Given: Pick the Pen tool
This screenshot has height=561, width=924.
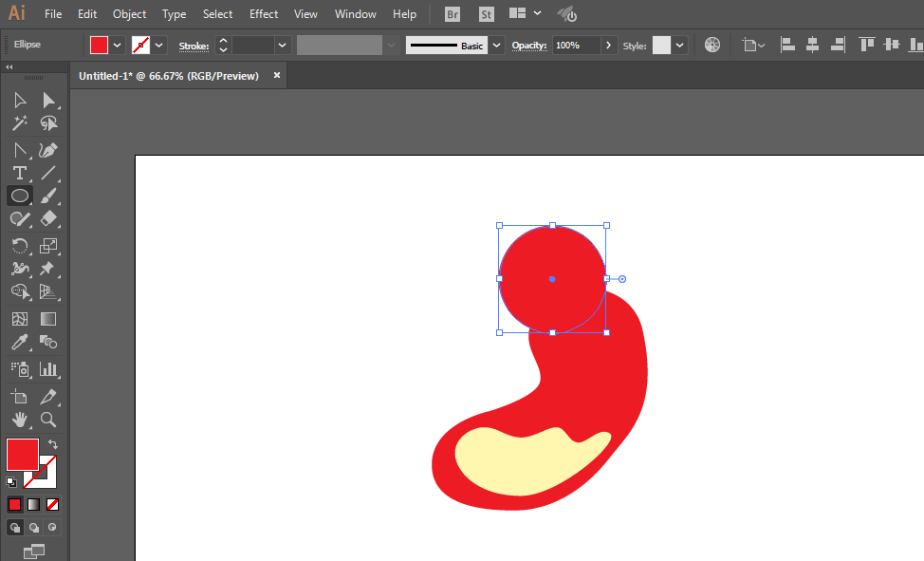Looking at the screenshot, I should click(48, 150).
